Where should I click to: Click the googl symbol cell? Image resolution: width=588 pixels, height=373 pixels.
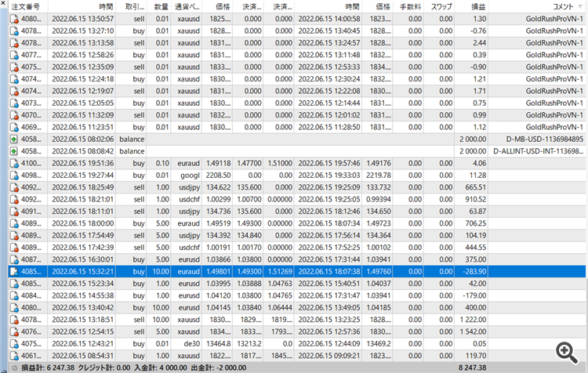(191, 176)
